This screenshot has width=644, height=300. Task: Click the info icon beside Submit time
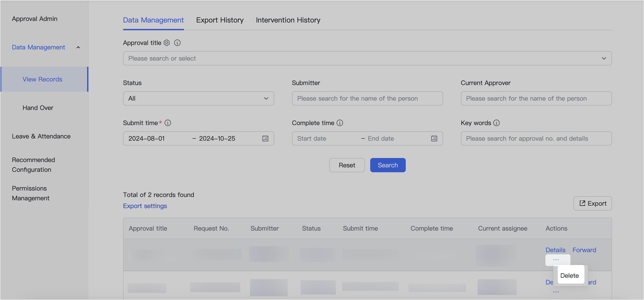[168, 123]
